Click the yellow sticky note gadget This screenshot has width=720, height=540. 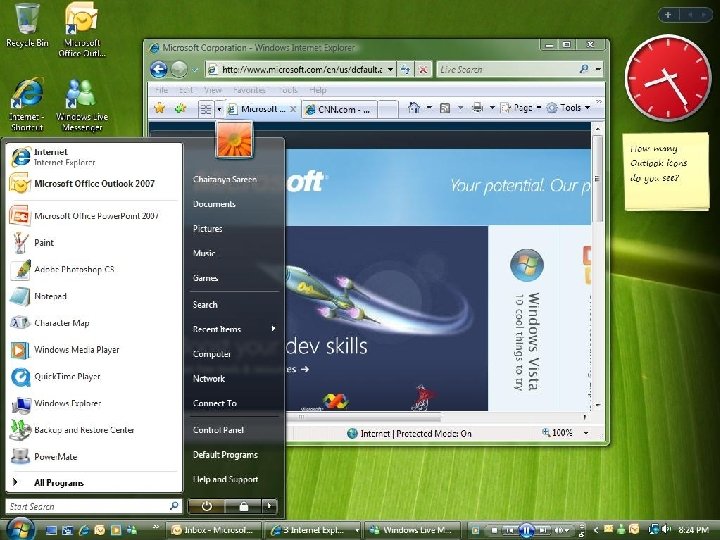(x=666, y=171)
